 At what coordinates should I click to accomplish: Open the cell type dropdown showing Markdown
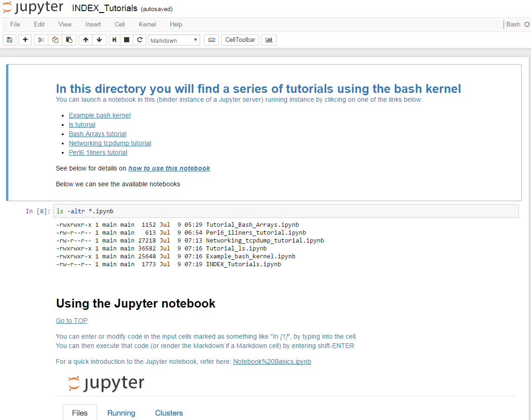click(174, 40)
